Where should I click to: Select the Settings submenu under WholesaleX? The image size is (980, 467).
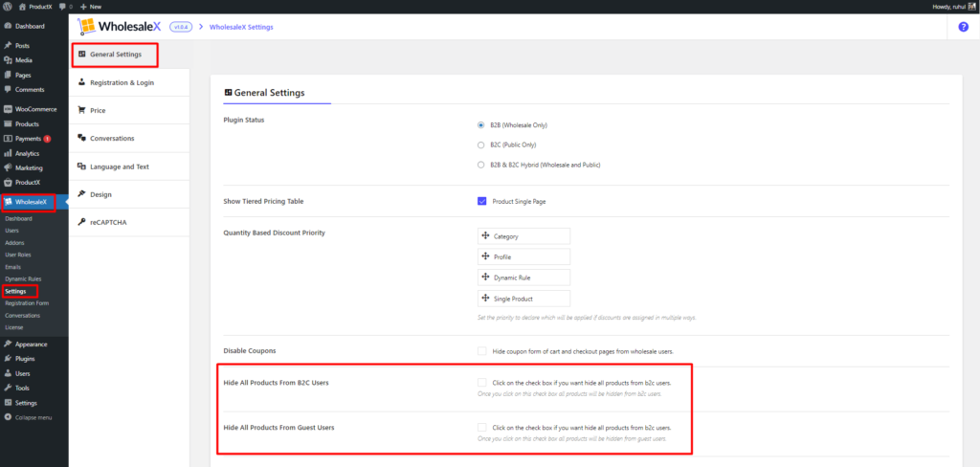(15, 291)
